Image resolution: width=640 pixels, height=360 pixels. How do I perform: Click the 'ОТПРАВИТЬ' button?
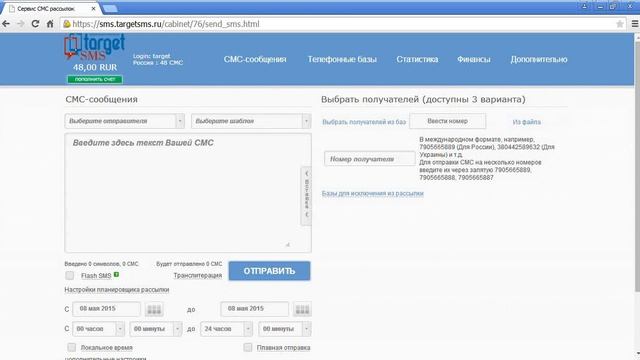point(269,271)
